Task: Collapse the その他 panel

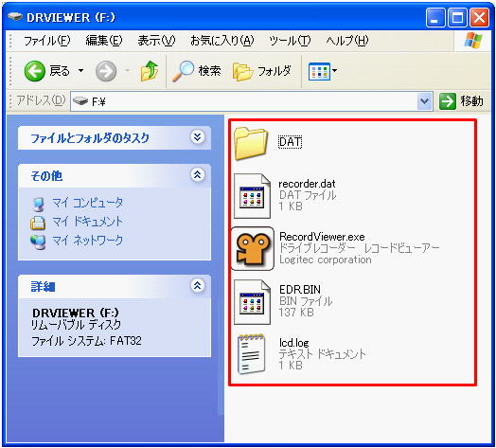Action: 198,175
